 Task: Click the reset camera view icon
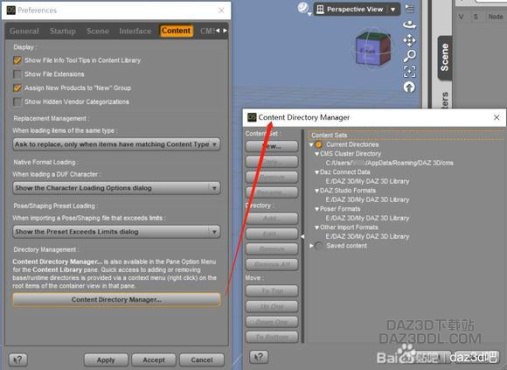pos(409,87)
